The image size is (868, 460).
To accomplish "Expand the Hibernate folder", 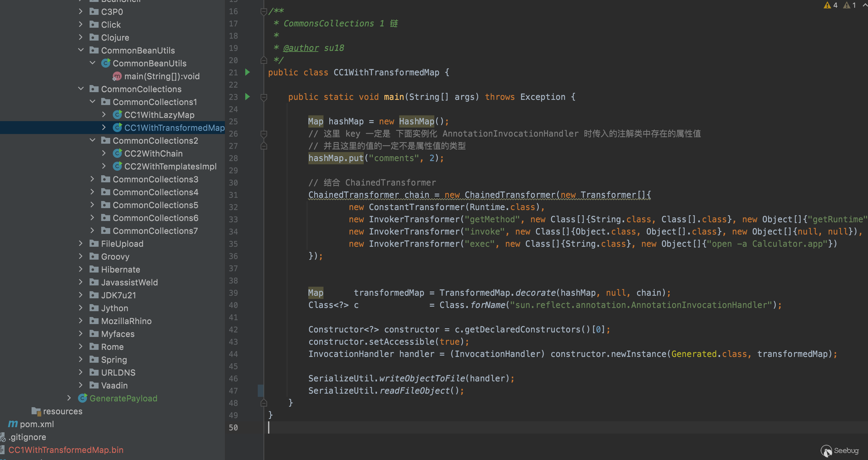I will [x=81, y=269].
